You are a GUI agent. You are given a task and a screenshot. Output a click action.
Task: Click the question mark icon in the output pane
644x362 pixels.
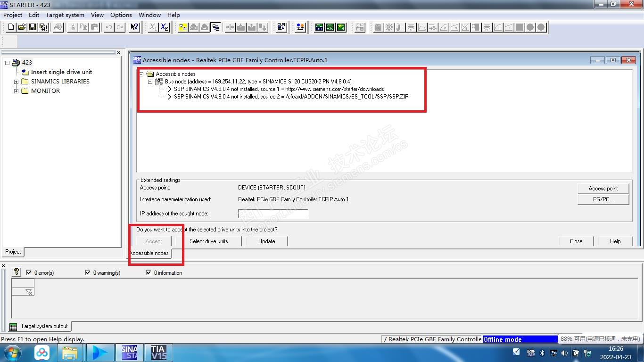[x=17, y=272]
